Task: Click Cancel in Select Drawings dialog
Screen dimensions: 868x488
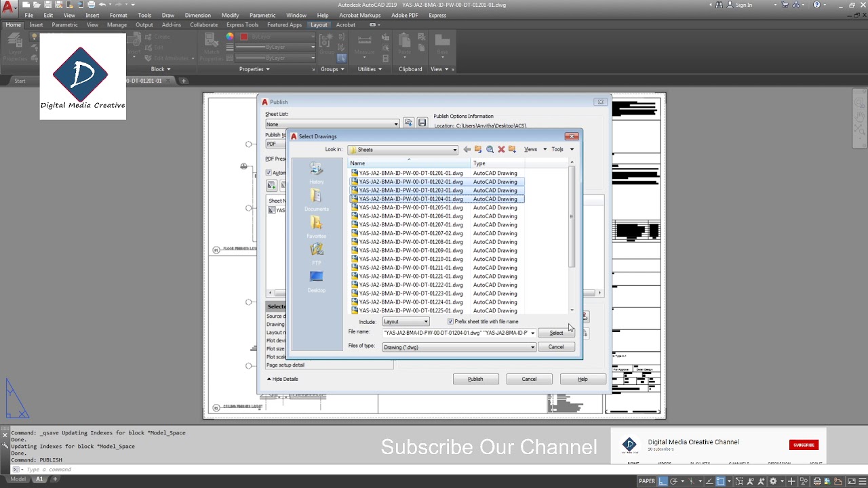Action: click(x=556, y=347)
